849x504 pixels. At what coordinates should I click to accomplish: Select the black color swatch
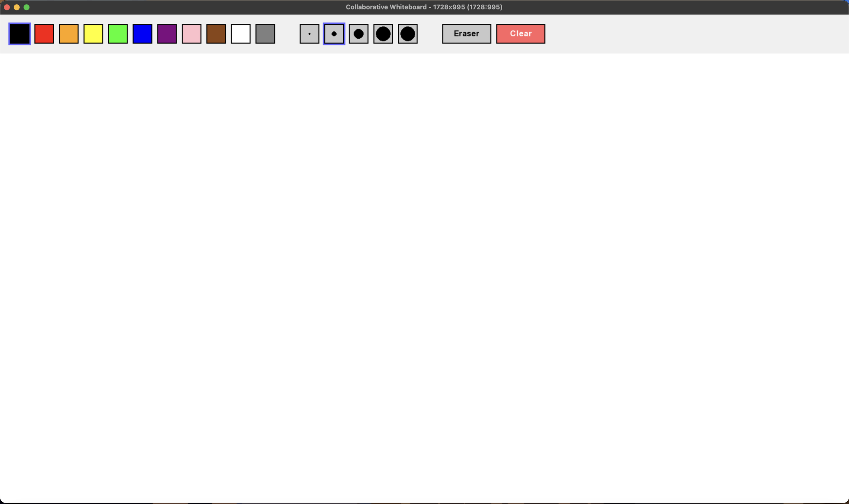pyautogui.click(x=20, y=34)
